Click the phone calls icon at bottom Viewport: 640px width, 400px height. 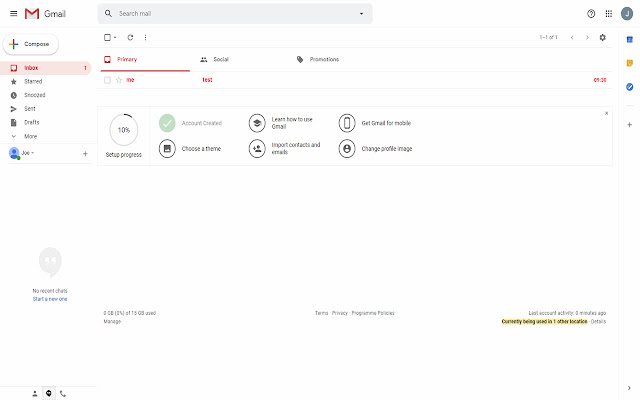pos(63,393)
